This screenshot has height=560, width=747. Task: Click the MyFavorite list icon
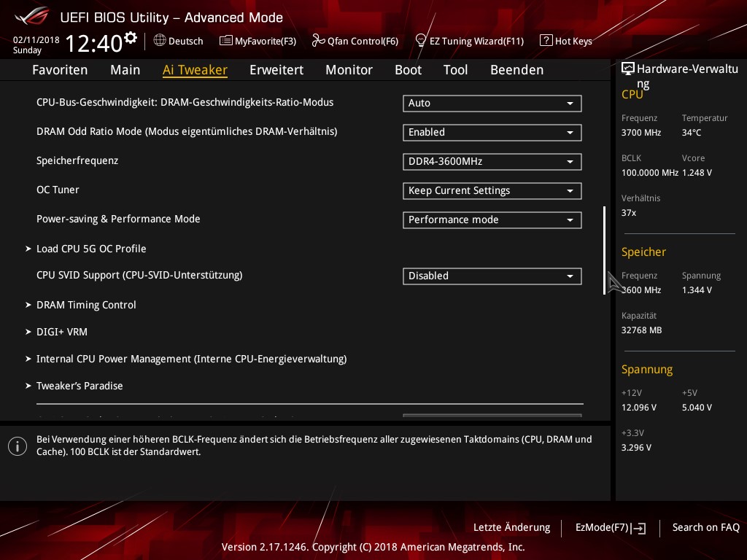point(225,41)
